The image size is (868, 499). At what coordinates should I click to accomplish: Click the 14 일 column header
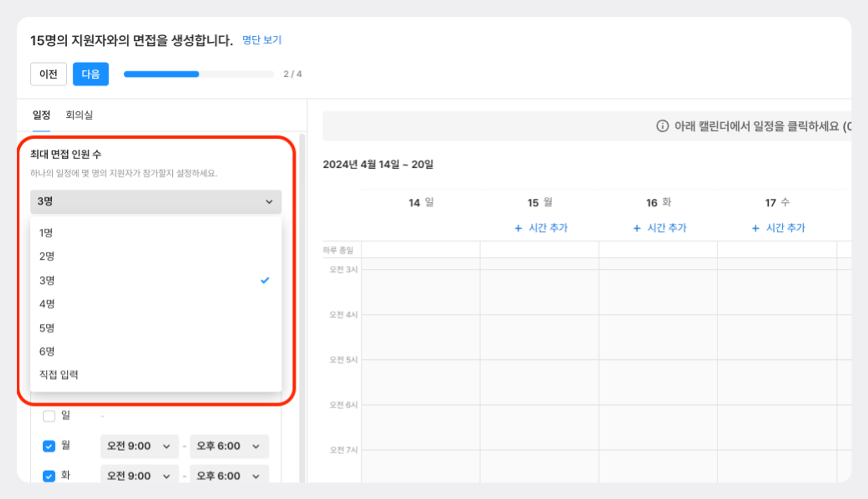click(x=421, y=203)
